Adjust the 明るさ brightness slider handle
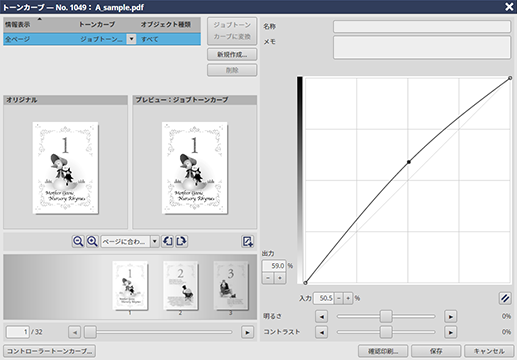This screenshot has width=517, height=360. click(386, 316)
